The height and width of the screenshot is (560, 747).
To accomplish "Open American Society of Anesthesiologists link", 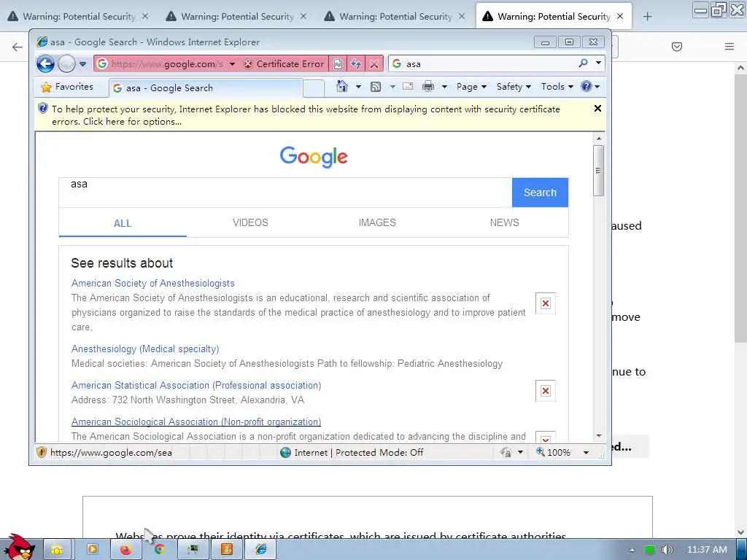I will coord(153,284).
